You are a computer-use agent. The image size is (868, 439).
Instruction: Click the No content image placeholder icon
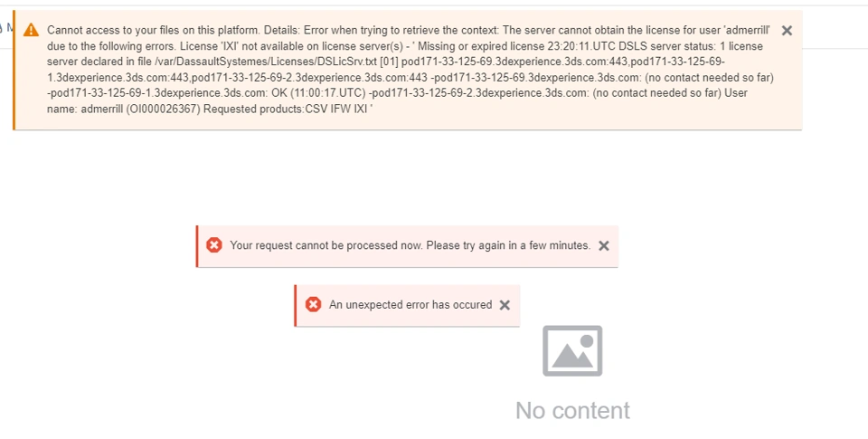572,351
